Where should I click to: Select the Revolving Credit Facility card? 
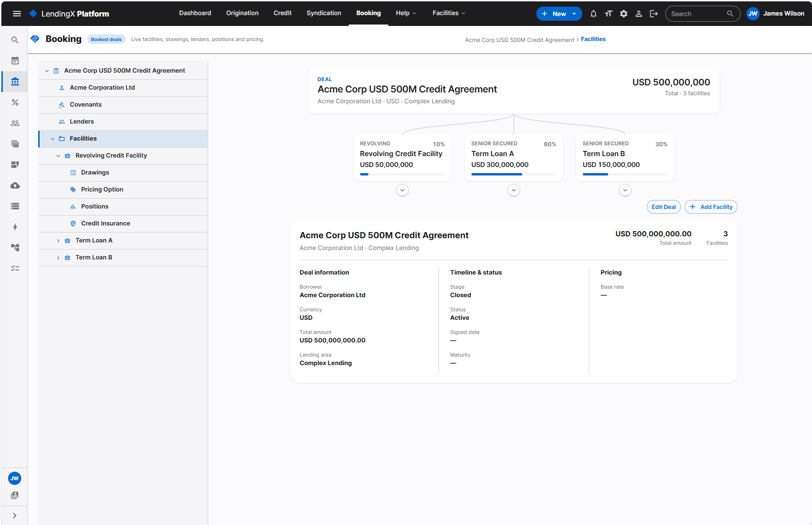pos(402,158)
